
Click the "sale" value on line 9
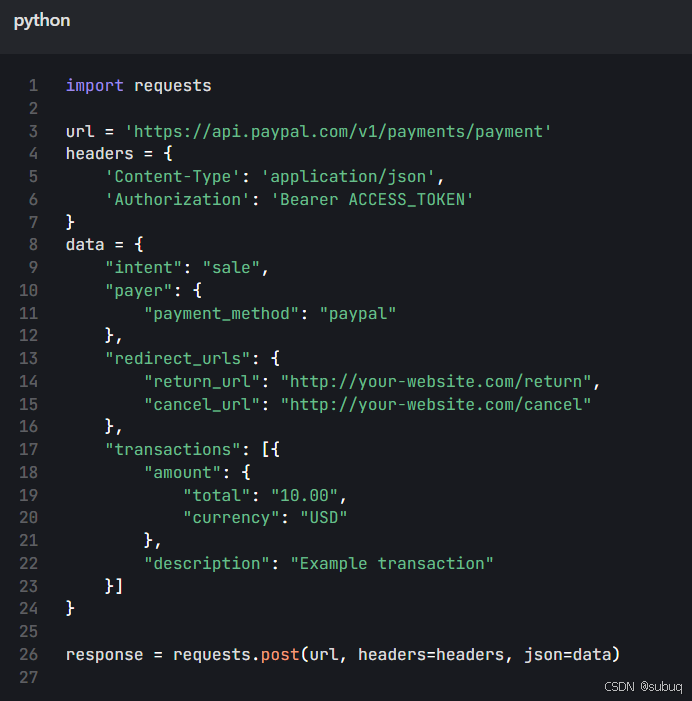(231, 267)
